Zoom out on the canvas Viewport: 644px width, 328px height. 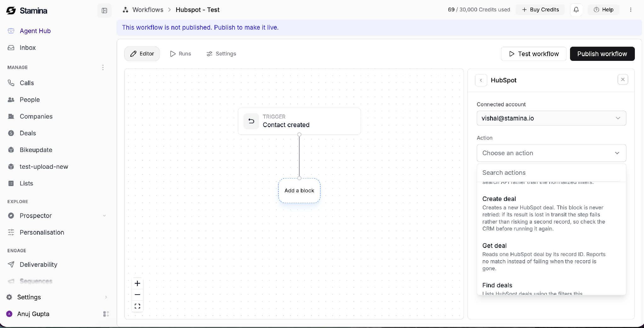137,295
